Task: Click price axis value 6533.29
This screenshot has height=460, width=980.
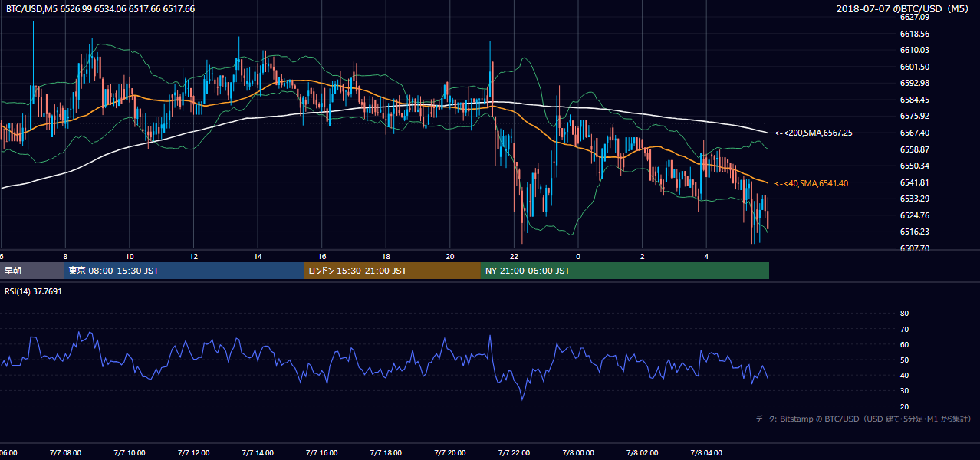Action: [x=915, y=199]
